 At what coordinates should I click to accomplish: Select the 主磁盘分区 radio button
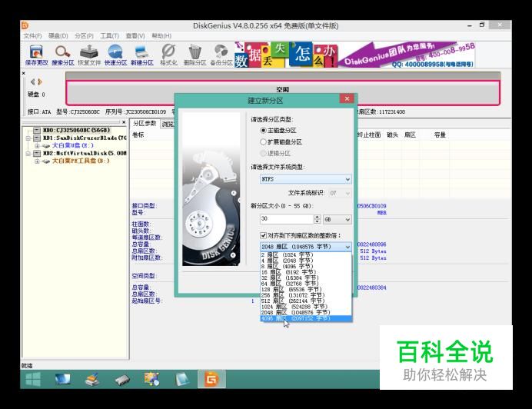pyautogui.click(x=263, y=131)
